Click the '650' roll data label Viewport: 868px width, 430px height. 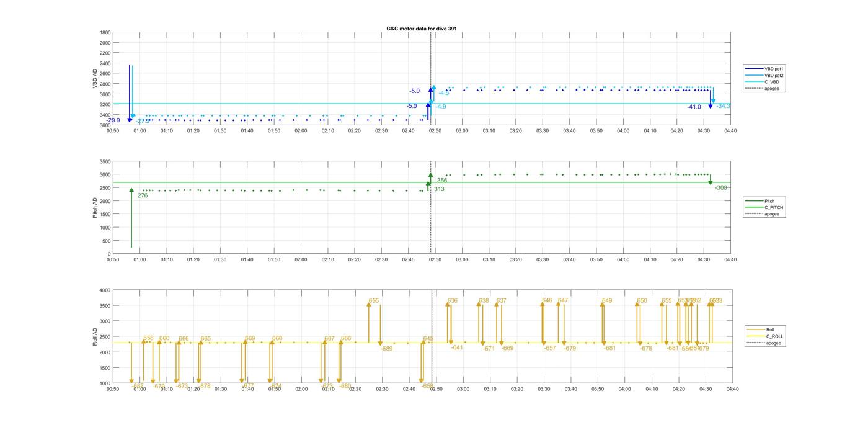pyautogui.click(x=642, y=300)
